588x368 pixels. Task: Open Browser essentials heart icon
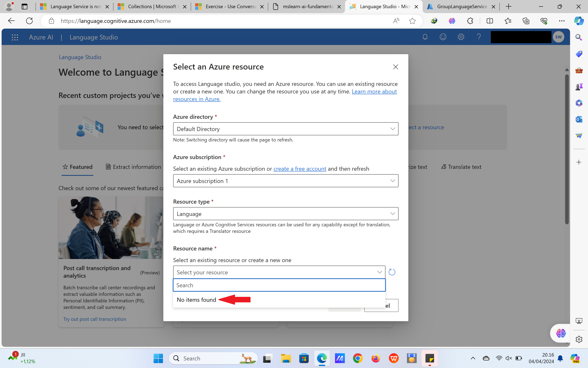[x=544, y=21]
